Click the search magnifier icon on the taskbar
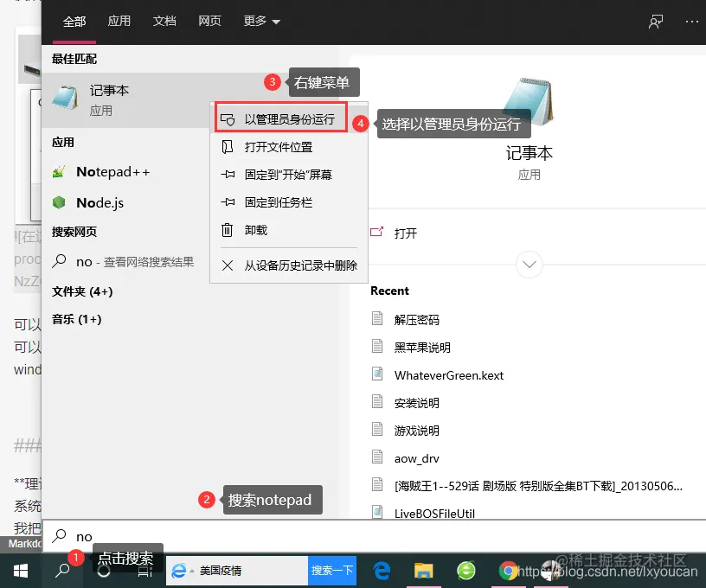Screen dimensions: 706x588 point(63,571)
